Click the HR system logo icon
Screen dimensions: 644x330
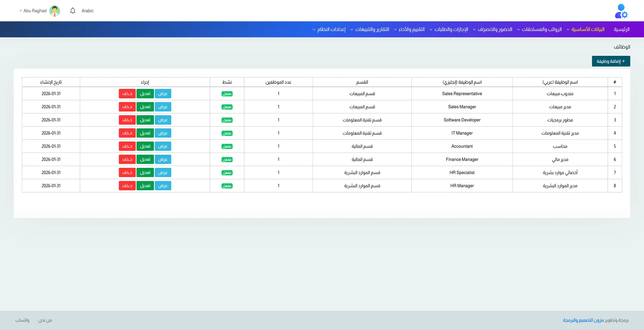pyautogui.click(x=621, y=11)
